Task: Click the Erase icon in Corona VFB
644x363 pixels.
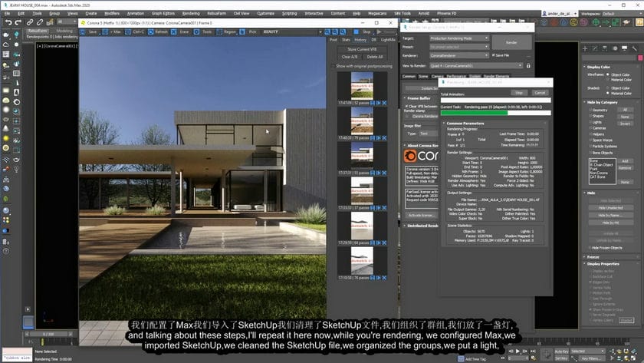Action: [174, 31]
